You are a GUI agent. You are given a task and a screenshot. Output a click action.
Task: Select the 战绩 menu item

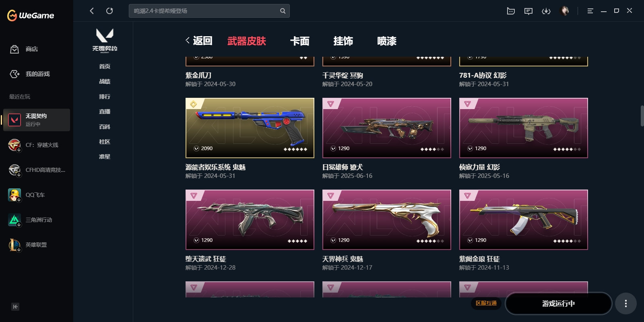pos(105,81)
